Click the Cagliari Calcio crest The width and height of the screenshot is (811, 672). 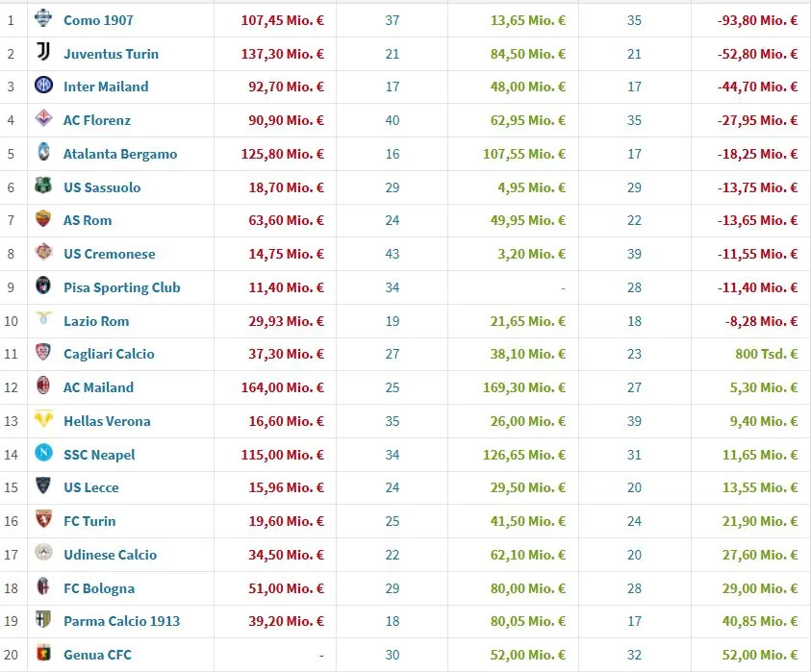click(x=43, y=352)
